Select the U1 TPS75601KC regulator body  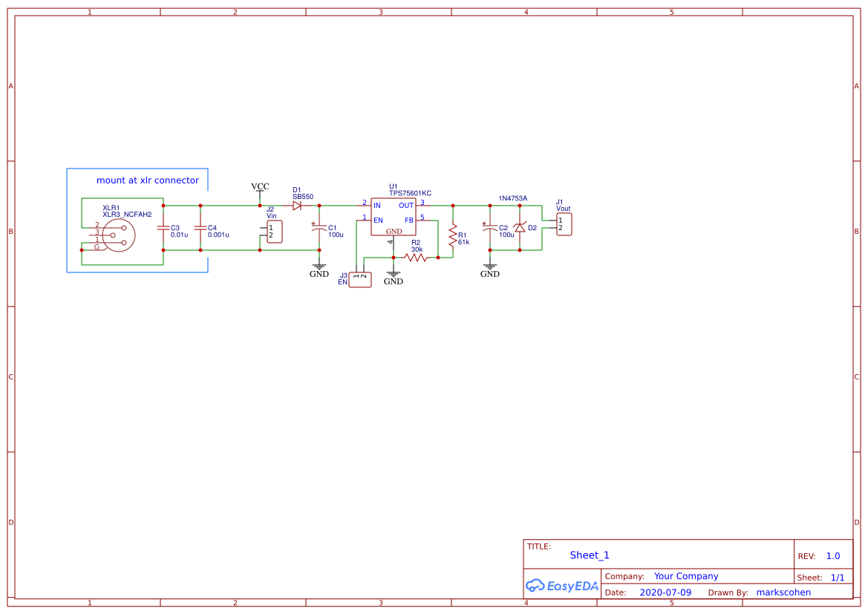coord(393,217)
